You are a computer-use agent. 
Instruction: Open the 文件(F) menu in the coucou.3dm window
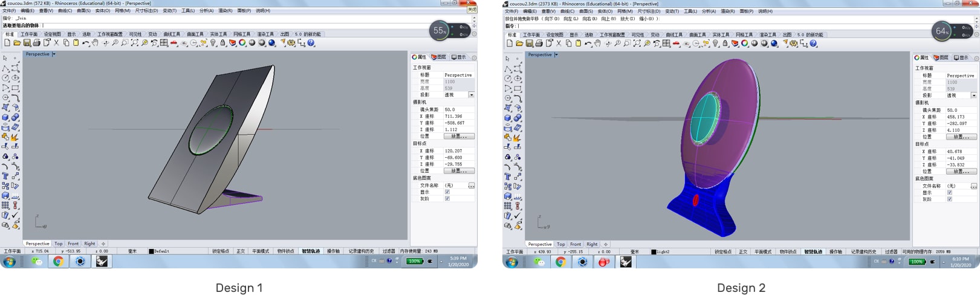point(9,10)
